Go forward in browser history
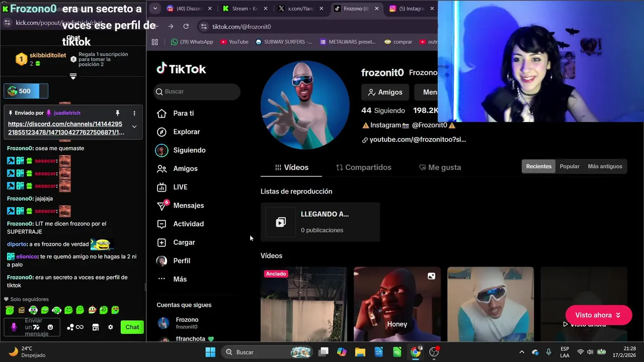 [171, 26]
